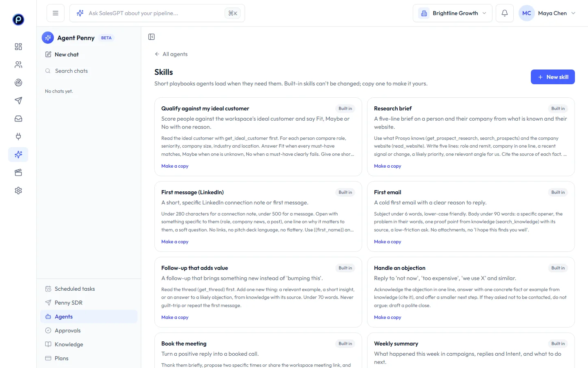Click the notifications bell icon
Image resolution: width=588 pixels, height=368 pixels.
tap(505, 13)
